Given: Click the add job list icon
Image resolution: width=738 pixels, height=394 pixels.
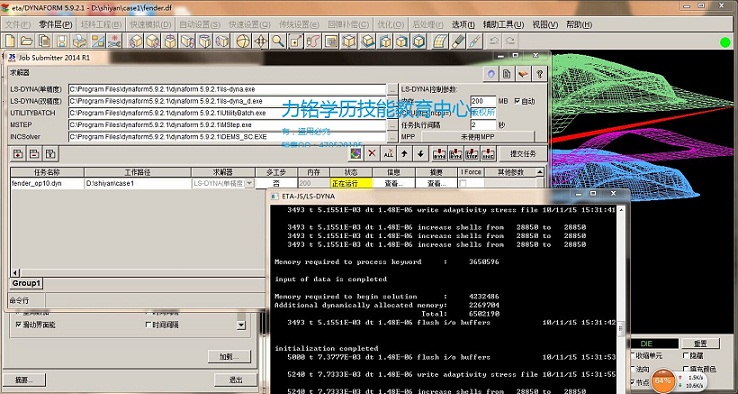Looking at the screenshot, I should 18,153.
